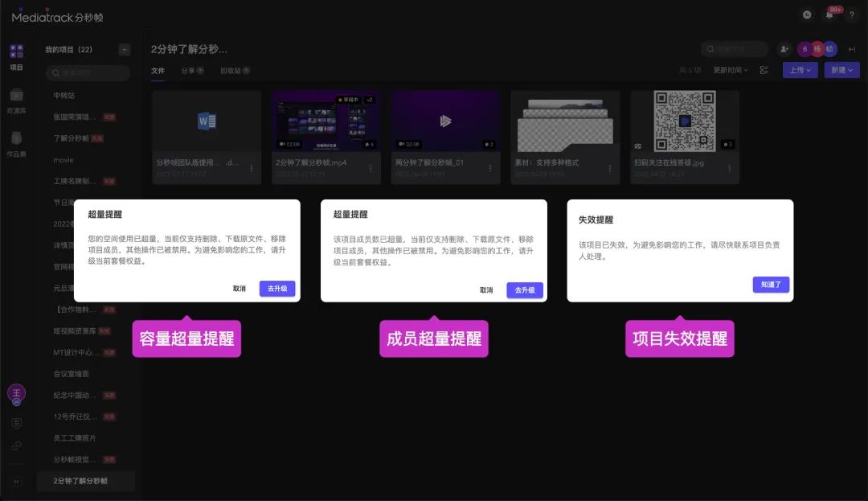Open the notification bell with 99+ badge

tap(829, 15)
